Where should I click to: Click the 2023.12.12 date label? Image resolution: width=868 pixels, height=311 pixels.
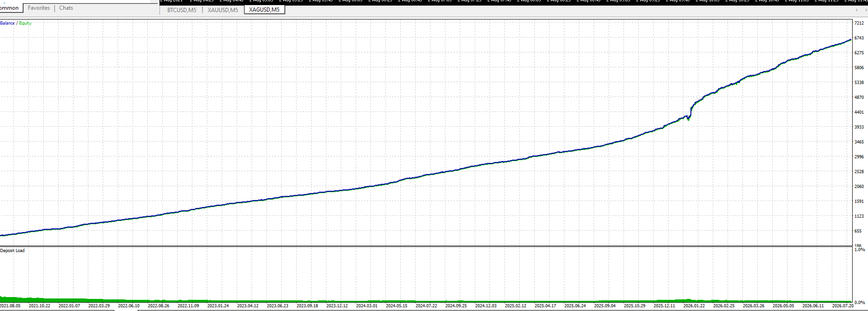click(x=337, y=306)
